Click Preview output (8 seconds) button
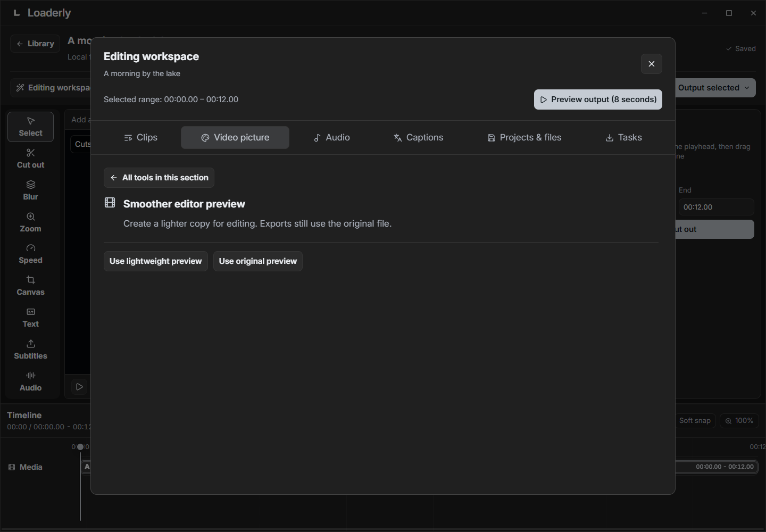This screenshot has height=532, width=766. pyautogui.click(x=598, y=99)
